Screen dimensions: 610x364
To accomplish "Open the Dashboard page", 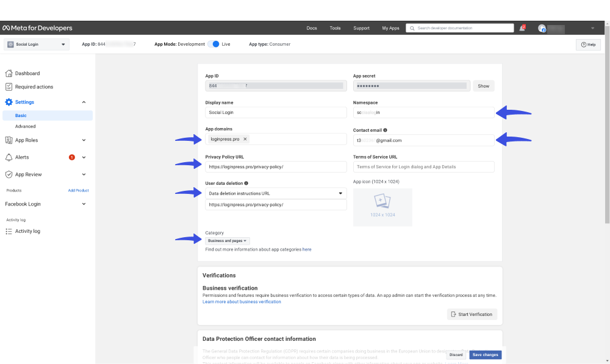I will [27, 73].
